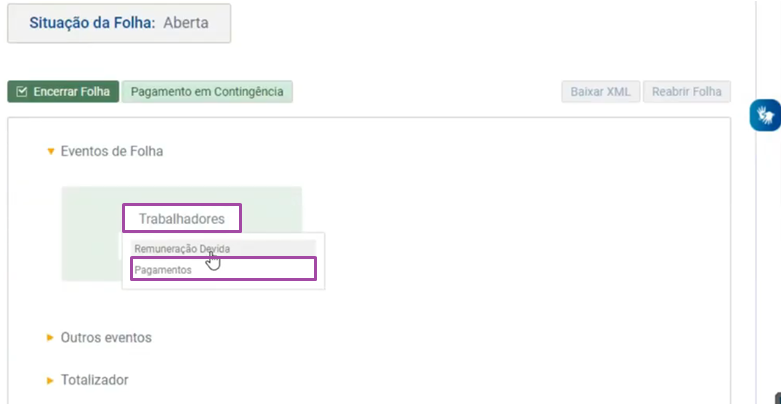Viewport: 782px width, 414px height.
Task: Expand the Totalizador arrow
Action: (x=50, y=381)
